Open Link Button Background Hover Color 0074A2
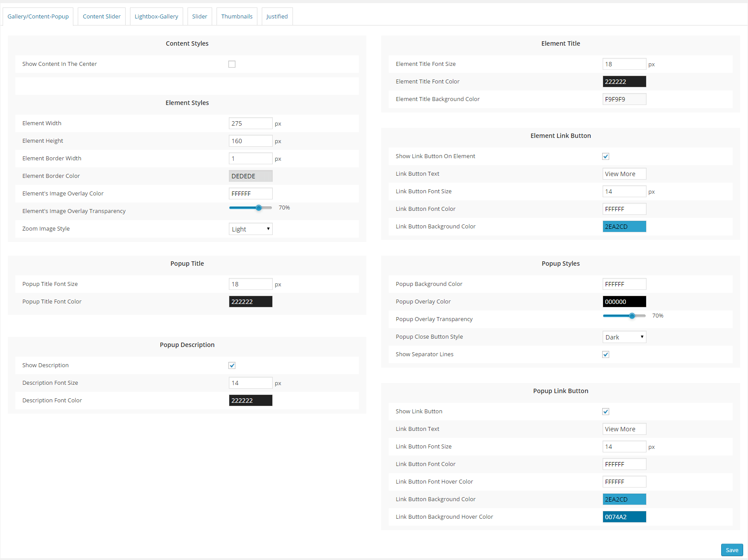Image resolution: width=748 pixels, height=560 pixels. point(624,517)
